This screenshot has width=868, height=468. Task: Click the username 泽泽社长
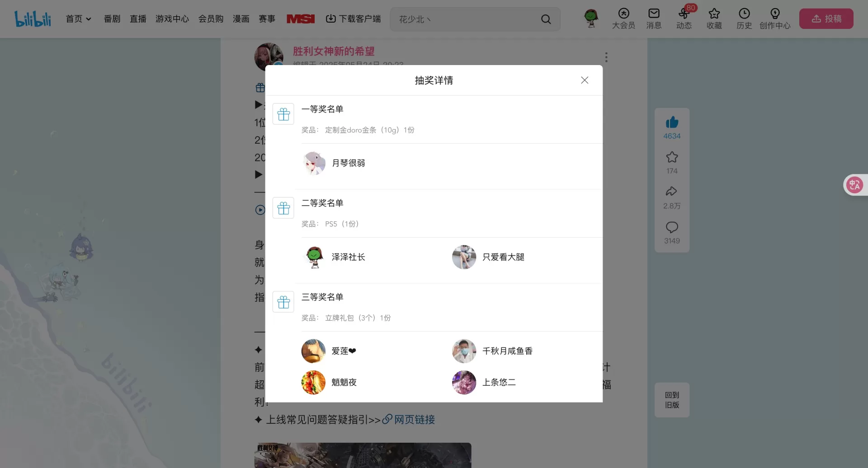click(349, 257)
